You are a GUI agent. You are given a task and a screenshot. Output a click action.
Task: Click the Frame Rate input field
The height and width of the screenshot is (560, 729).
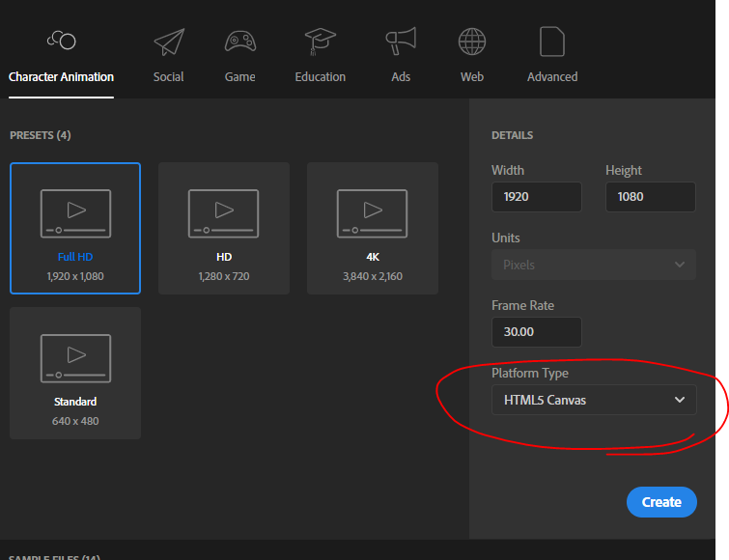point(537,332)
